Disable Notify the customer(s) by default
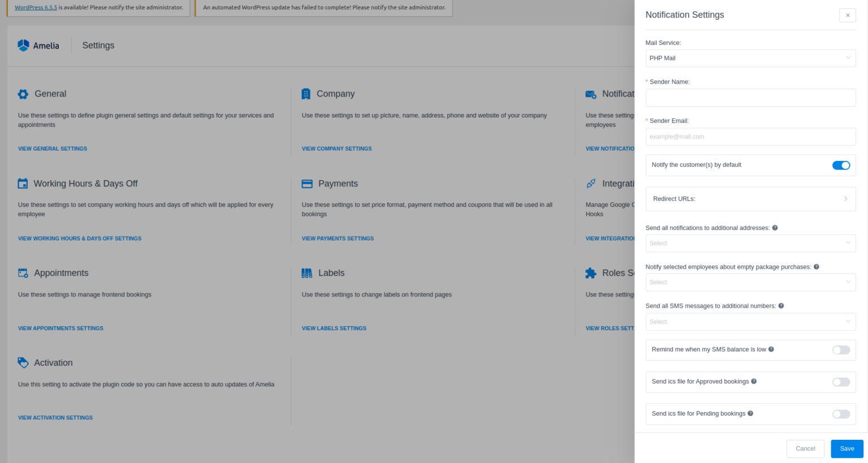The height and width of the screenshot is (463, 868). (x=841, y=165)
